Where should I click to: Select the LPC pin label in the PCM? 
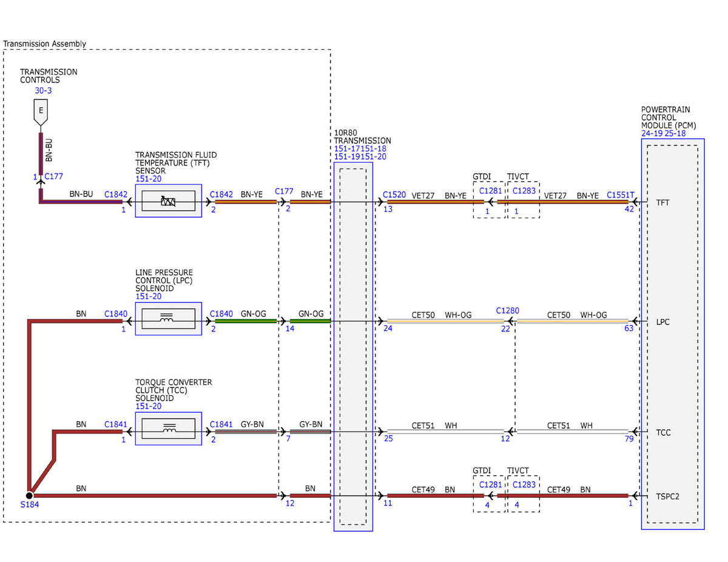pos(663,322)
